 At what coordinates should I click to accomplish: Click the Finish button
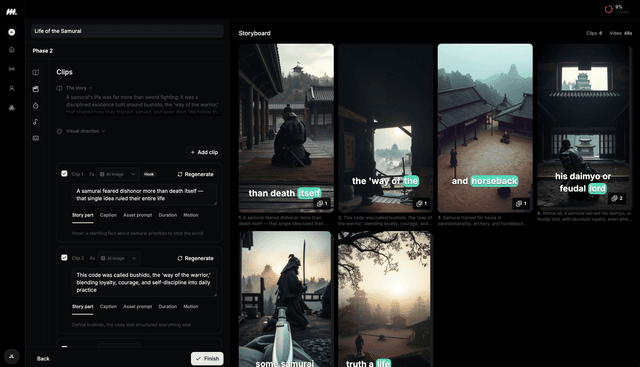(x=207, y=358)
